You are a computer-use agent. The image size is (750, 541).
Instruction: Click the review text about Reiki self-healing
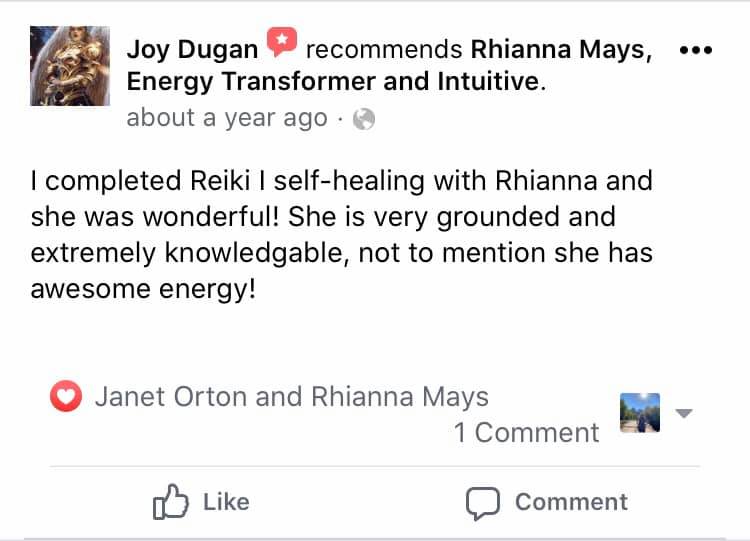point(341,232)
